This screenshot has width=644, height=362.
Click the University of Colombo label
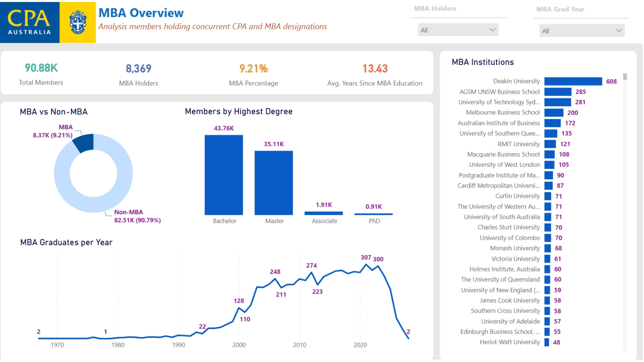point(510,238)
